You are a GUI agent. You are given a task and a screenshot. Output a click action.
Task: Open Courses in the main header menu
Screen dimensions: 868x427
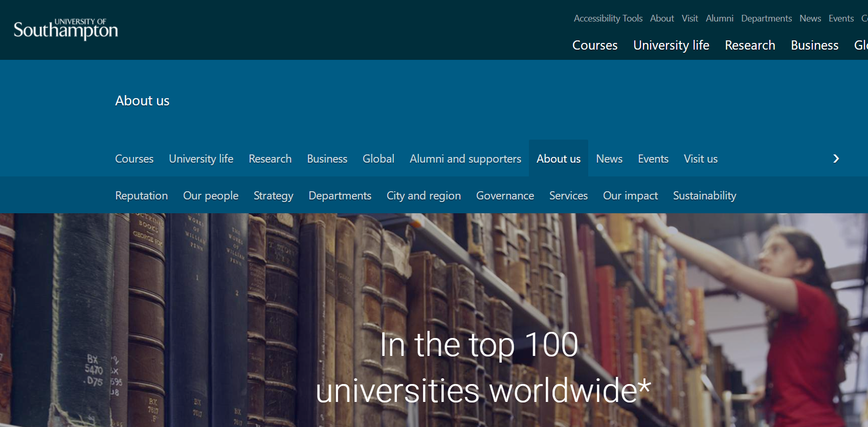click(594, 46)
